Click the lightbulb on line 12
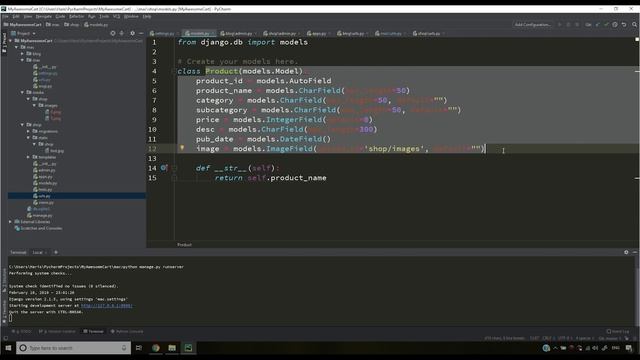The height and width of the screenshot is (360, 640). (182, 148)
